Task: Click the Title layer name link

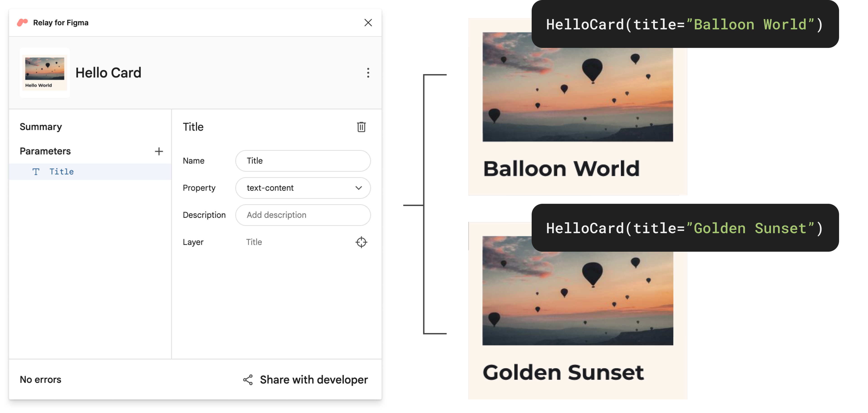Action: click(x=254, y=241)
